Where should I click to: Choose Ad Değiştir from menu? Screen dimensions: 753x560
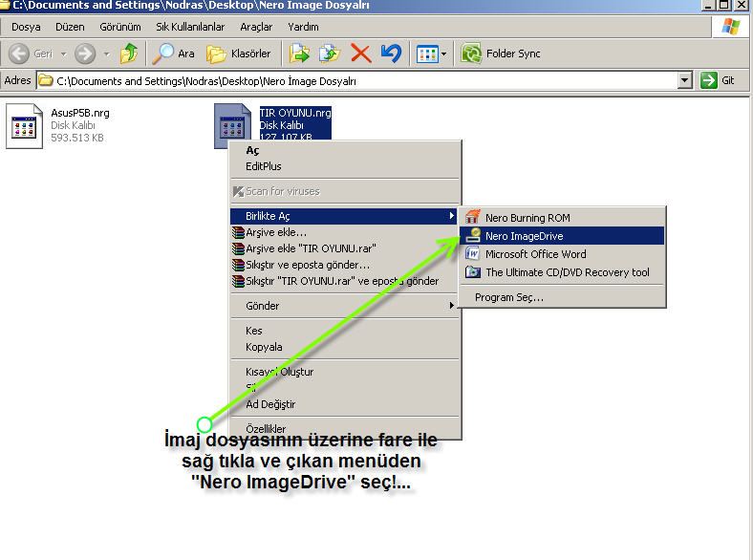tap(345, 404)
